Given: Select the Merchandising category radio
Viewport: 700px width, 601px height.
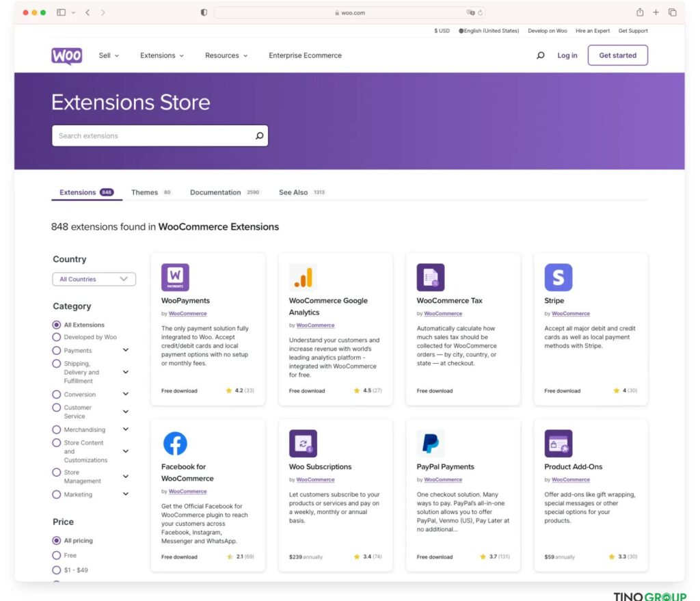Looking at the screenshot, I should tap(56, 429).
